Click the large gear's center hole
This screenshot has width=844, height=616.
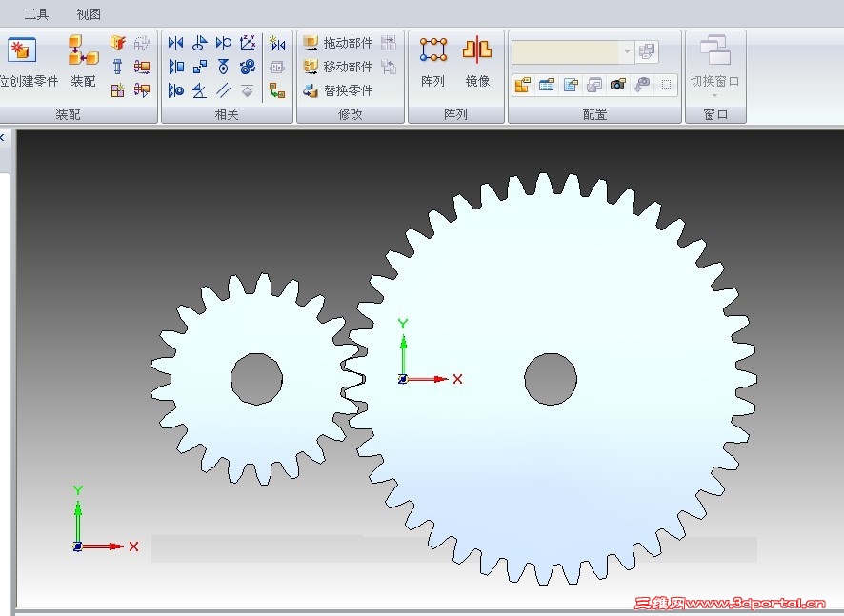click(x=551, y=379)
